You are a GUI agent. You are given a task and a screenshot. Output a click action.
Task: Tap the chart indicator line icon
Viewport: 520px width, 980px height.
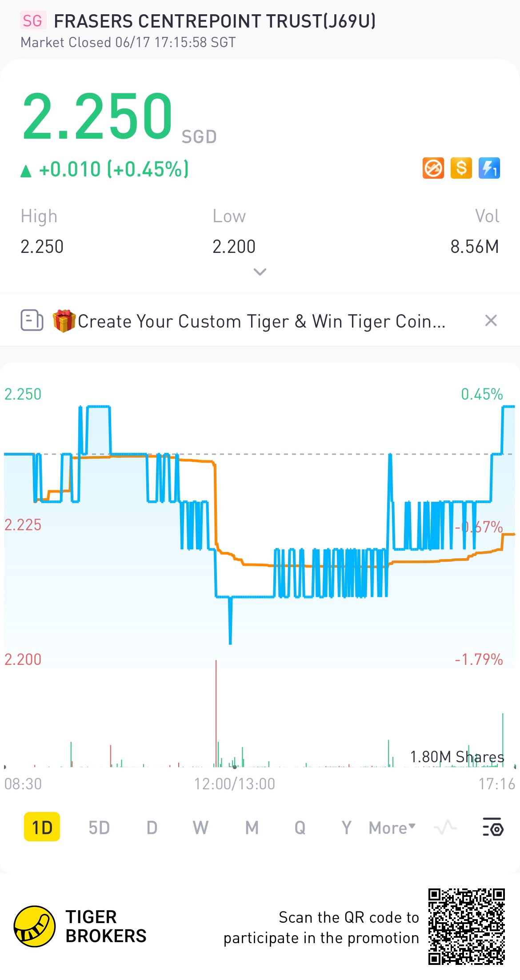(445, 827)
